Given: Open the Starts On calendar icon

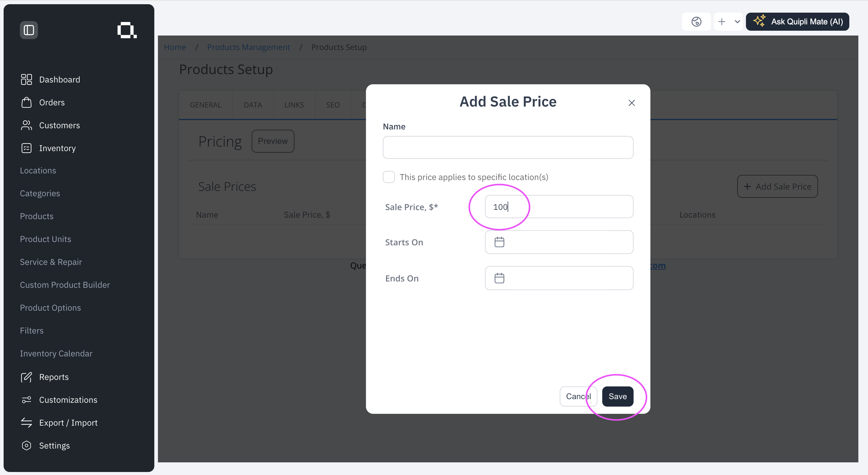Looking at the screenshot, I should tap(499, 242).
